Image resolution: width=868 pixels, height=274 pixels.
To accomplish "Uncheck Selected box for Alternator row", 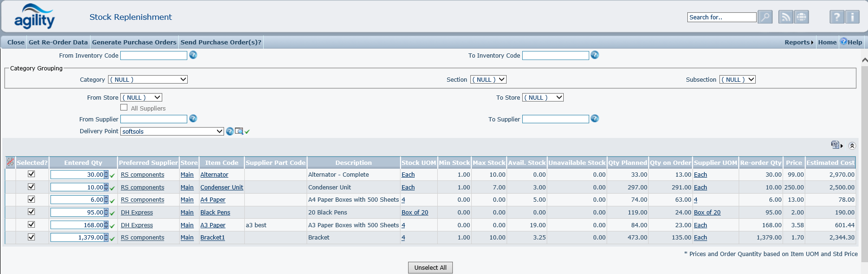I will (x=32, y=174).
